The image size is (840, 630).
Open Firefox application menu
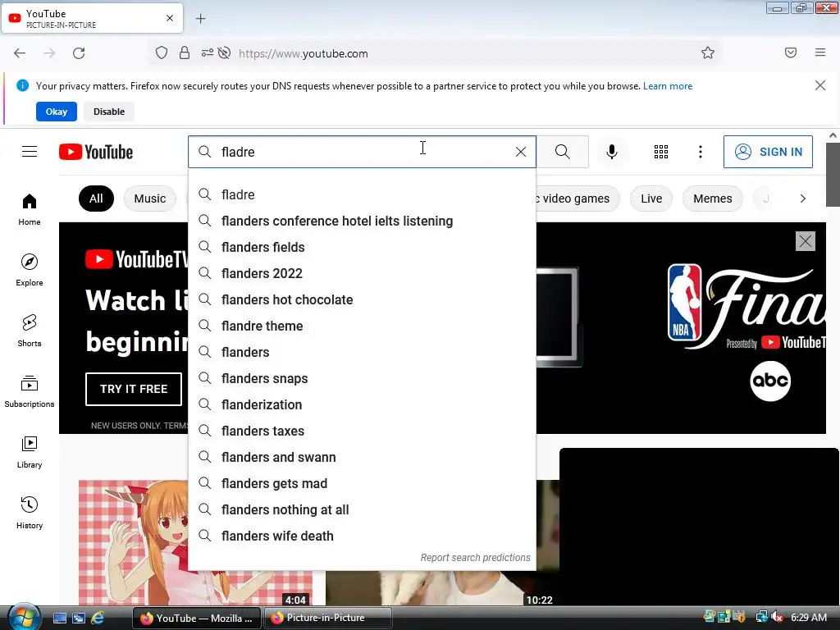click(x=820, y=52)
